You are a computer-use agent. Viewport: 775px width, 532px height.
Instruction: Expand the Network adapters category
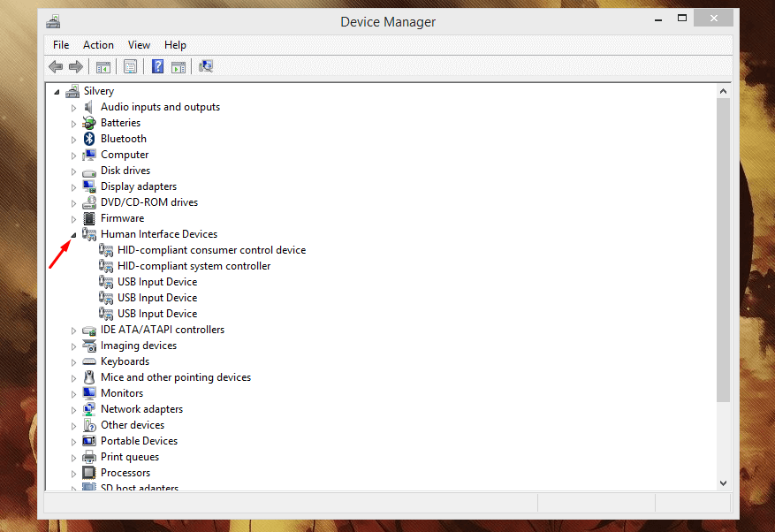click(x=74, y=409)
